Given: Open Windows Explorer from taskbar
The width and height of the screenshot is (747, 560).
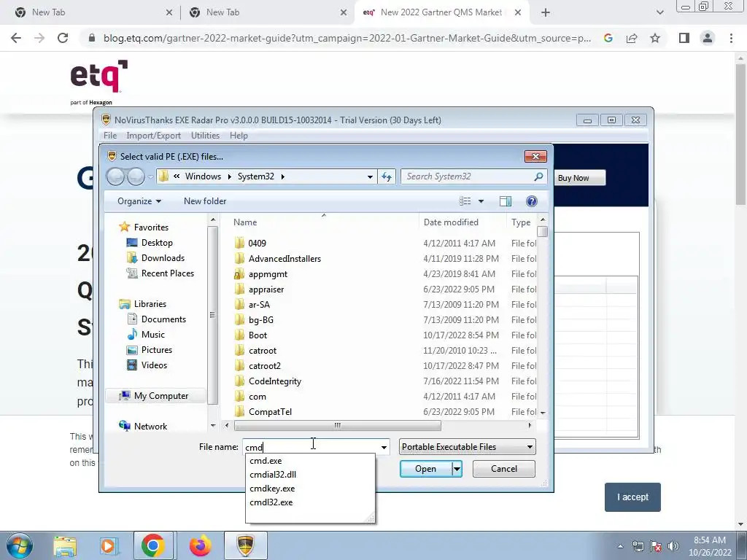Looking at the screenshot, I should [65, 545].
